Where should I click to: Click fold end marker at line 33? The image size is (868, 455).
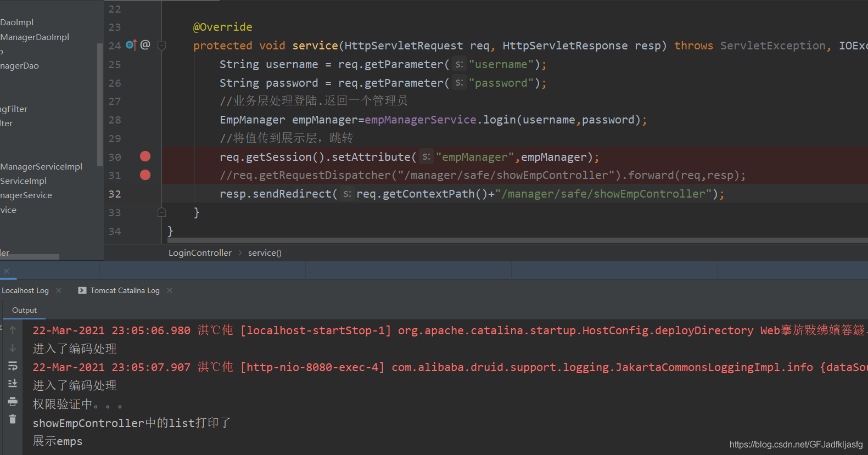[x=162, y=212]
